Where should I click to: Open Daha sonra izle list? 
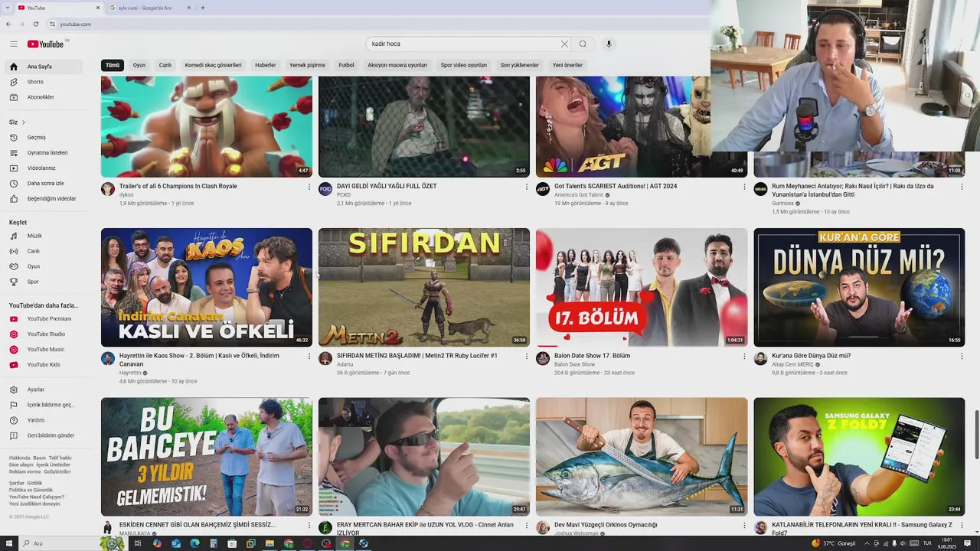(x=44, y=184)
